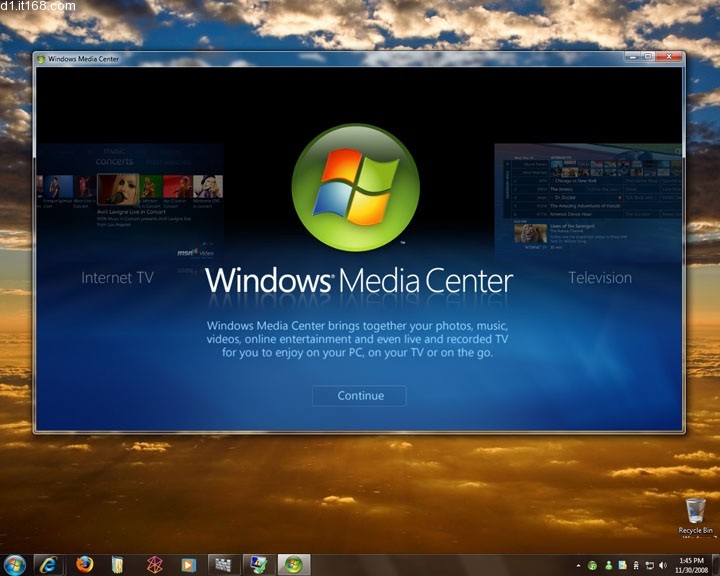
Task: Launch Firefox from the taskbar
Action: point(84,565)
